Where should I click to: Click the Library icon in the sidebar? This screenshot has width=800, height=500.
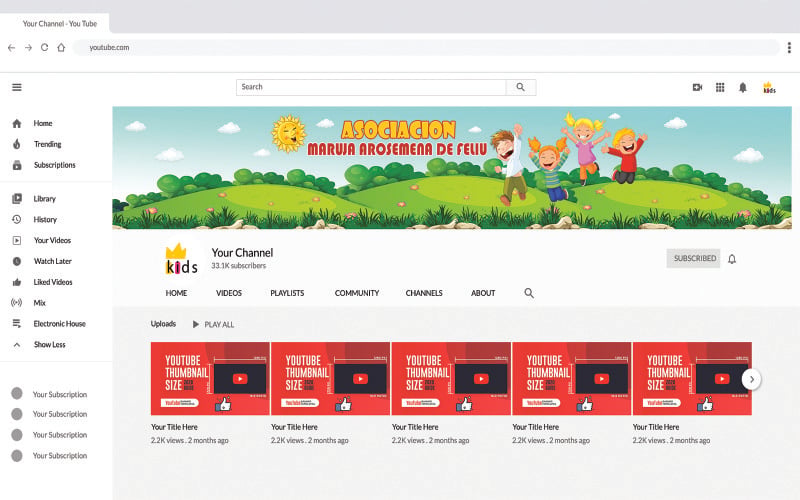17,198
